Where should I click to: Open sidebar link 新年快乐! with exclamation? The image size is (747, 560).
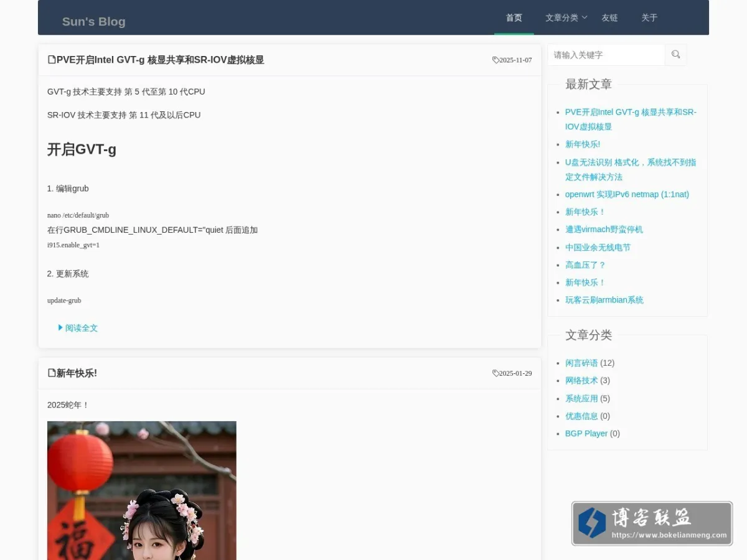tap(583, 144)
